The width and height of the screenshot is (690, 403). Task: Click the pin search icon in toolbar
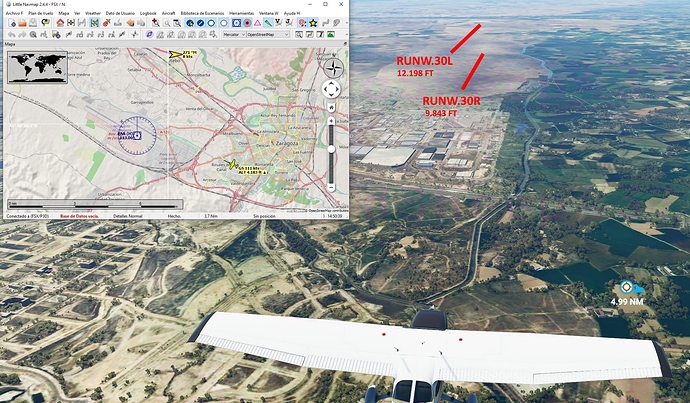point(155,23)
